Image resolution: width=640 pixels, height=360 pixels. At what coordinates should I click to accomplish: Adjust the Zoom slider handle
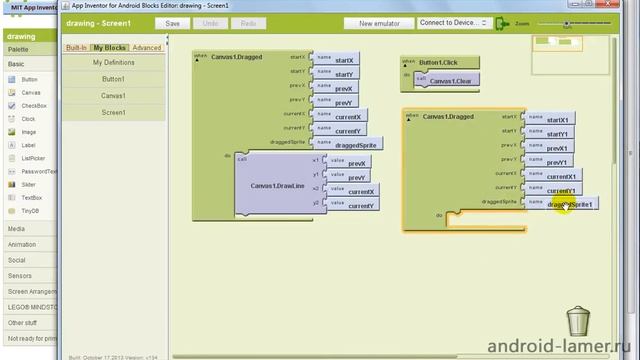point(567,24)
